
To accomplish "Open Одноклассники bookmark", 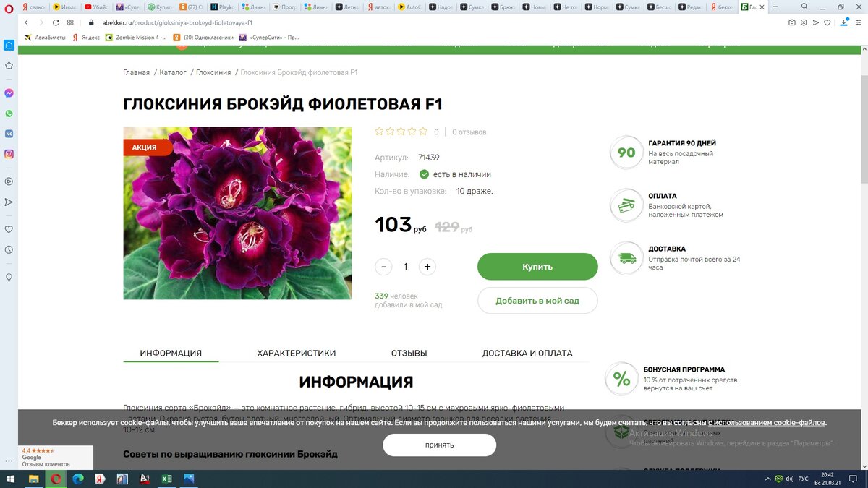I will (x=204, y=37).
